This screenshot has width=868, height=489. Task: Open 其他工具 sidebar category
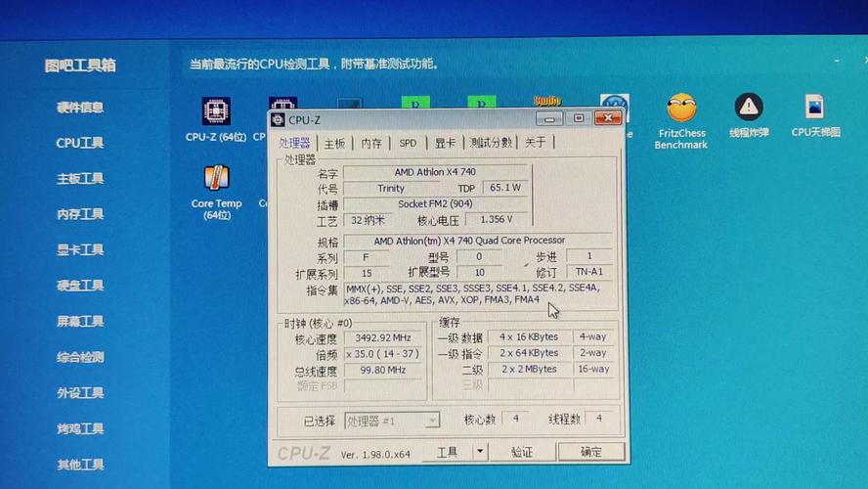click(x=80, y=465)
